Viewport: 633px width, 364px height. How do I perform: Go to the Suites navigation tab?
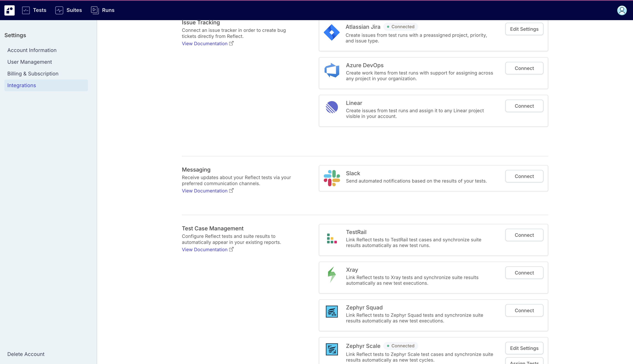[x=69, y=10]
